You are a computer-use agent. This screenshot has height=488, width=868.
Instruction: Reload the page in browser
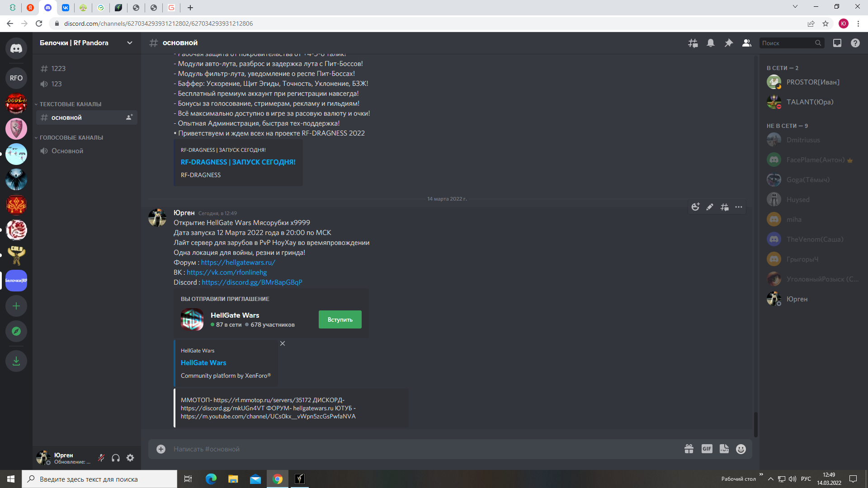(39, 23)
